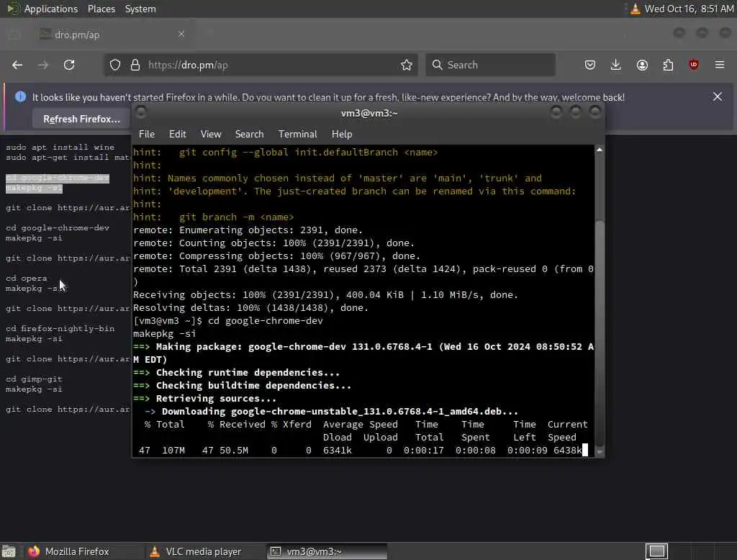Click the 'cd gimp-git' line on page
This screenshot has width=737, height=560.
pyautogui.click(x=34, y=379)
